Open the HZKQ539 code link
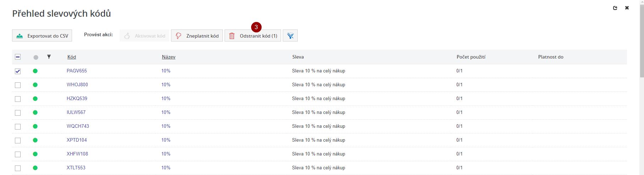The width and height of the screenshot is (644, 175). 77,99
